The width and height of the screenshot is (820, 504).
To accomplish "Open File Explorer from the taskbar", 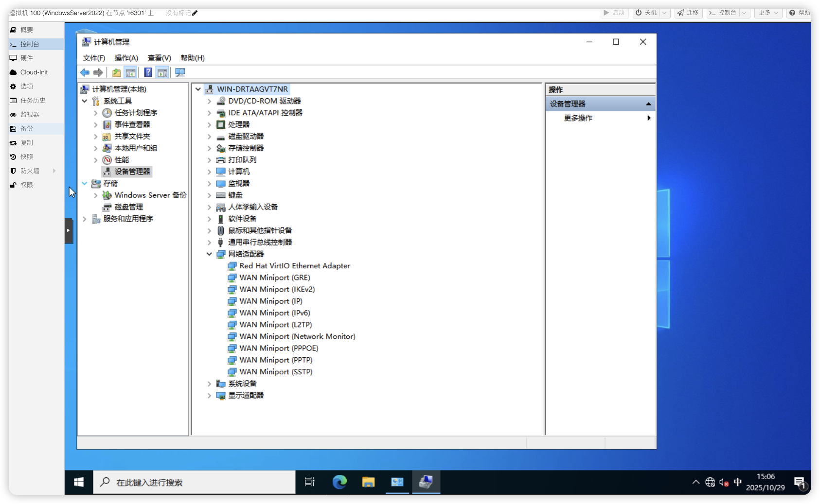I will point(368,482).
